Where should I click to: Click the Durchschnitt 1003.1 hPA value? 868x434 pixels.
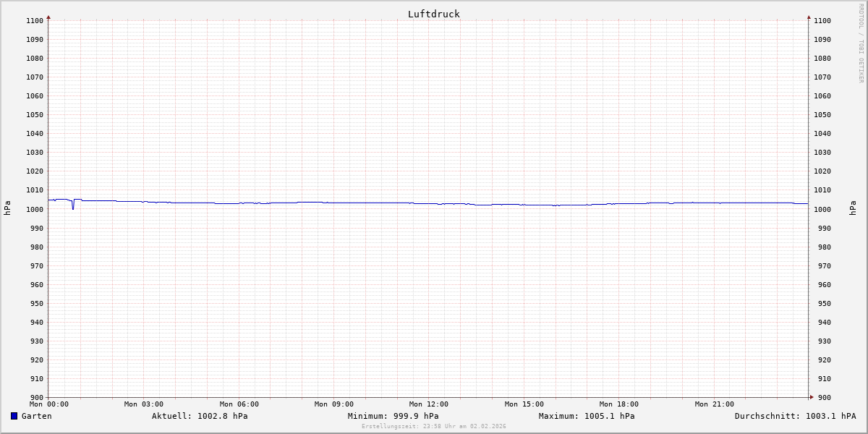coord(795,416)
